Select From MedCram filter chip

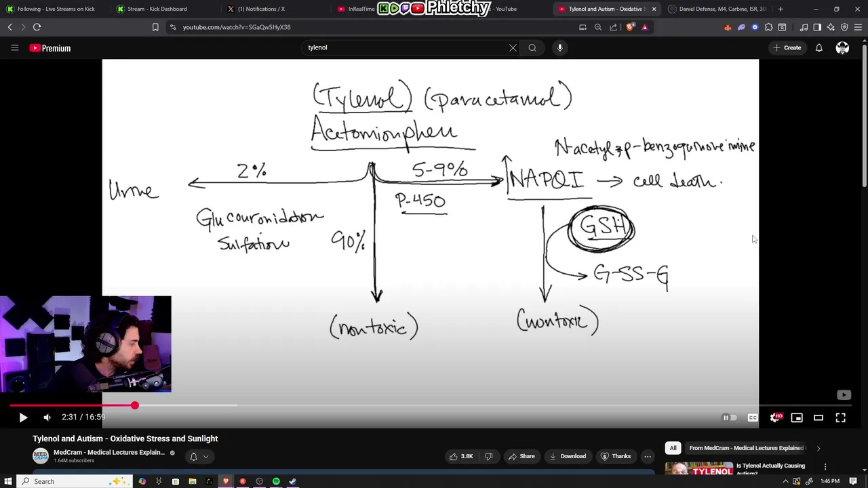tap(746, 448)
